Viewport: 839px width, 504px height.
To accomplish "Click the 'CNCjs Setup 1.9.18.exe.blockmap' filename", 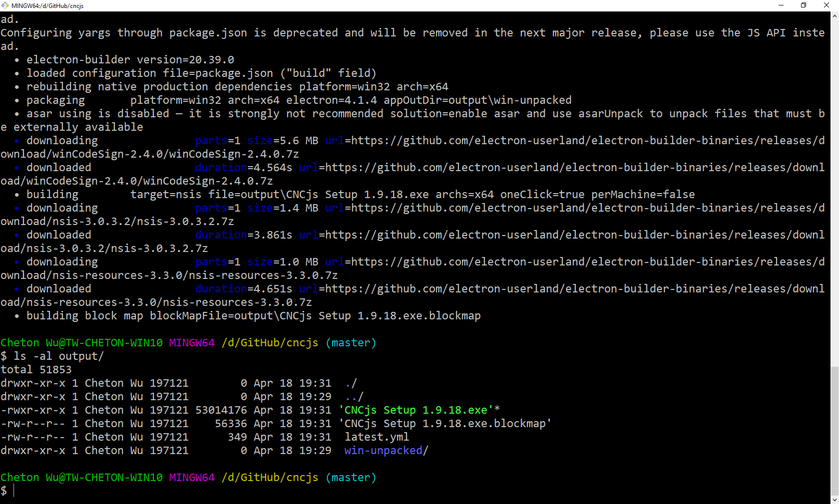I will click(445, 424).
